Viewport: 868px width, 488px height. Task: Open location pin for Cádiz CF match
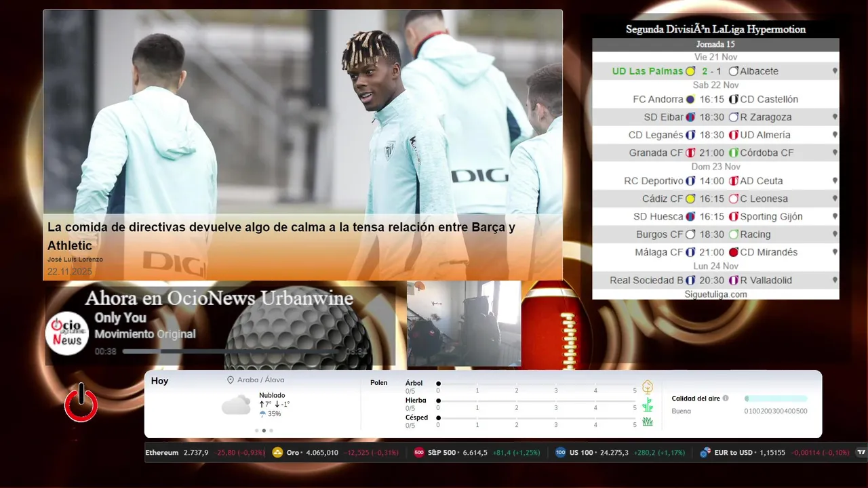835,199
